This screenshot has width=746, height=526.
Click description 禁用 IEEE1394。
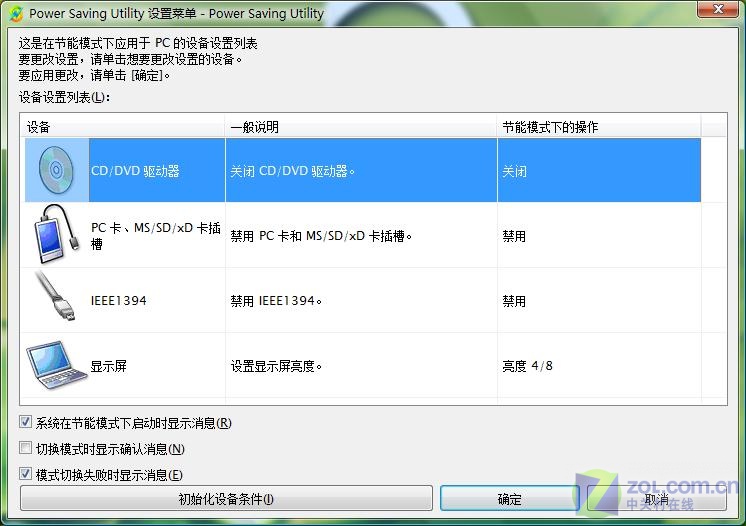[x=276, y=301]
